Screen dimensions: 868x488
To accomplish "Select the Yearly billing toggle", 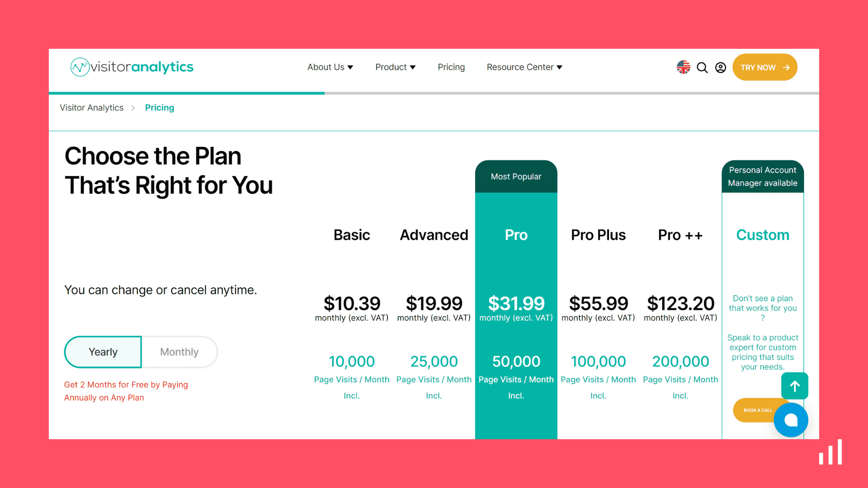I will (103, 351).
